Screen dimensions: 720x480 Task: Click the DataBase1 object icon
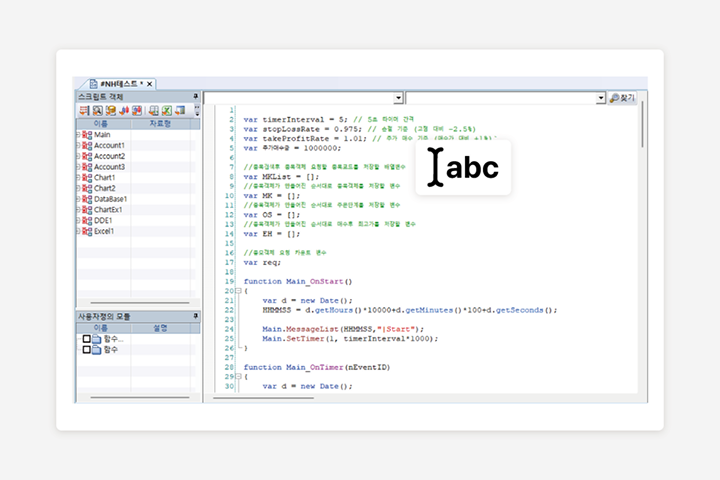pos(87,199)
